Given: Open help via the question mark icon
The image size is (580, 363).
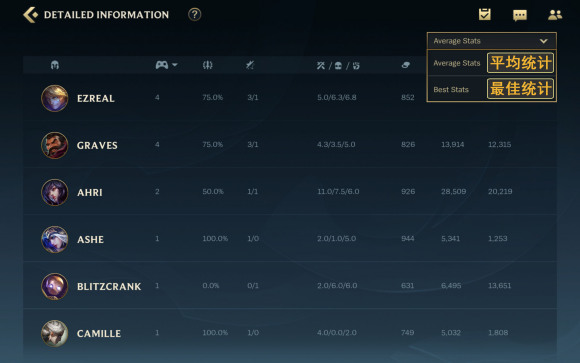Looking at the screenshot, I should (x=195, y=15).
